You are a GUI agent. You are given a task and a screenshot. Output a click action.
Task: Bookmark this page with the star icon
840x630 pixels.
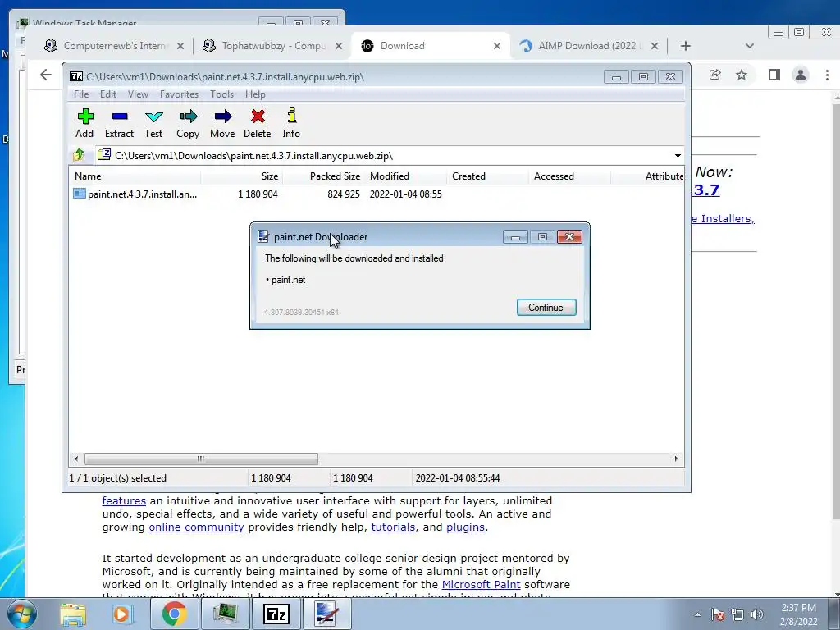[742, 75]
